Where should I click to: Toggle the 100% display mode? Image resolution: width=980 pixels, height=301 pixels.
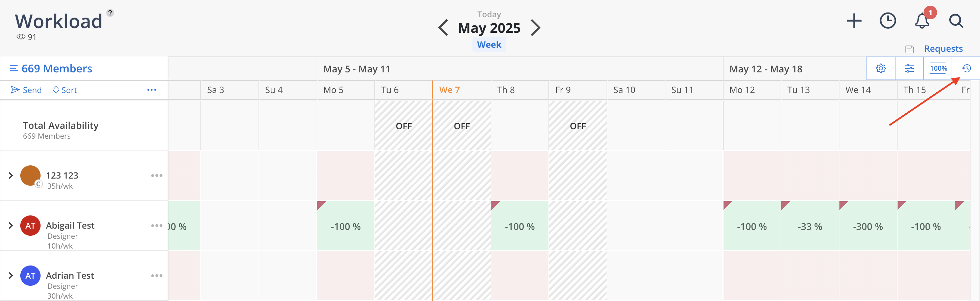(x=938, y=69)
